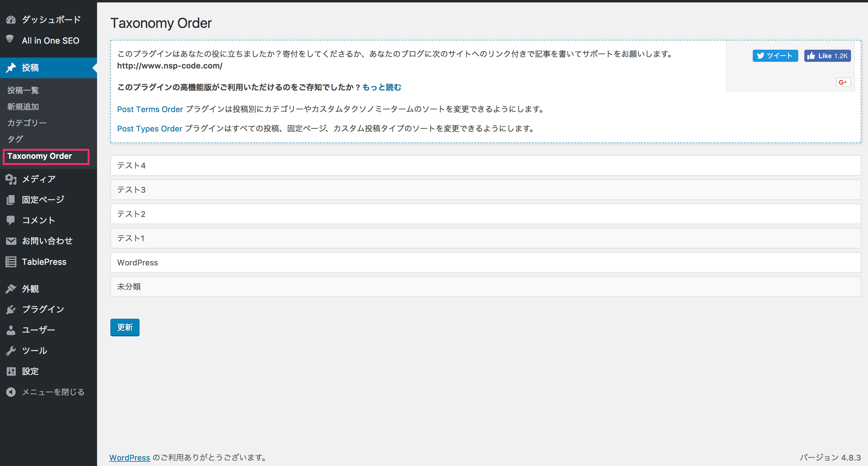Click the Facebook Like button
868x466 pixels.
coord(827,55)
